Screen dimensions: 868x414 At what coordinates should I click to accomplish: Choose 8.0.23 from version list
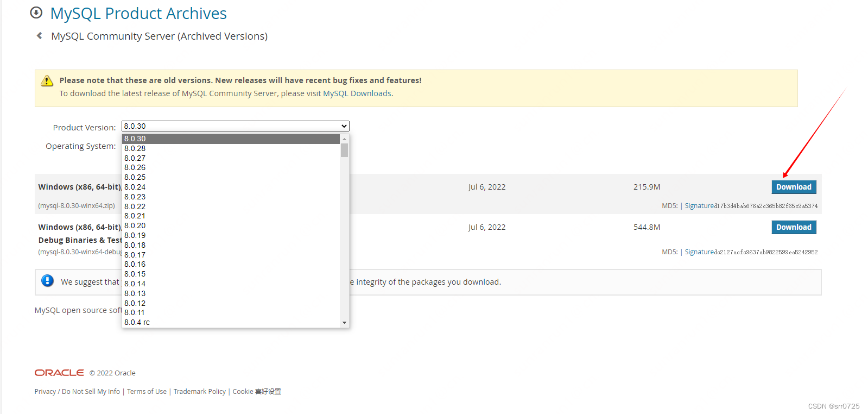tap(231, 197)
